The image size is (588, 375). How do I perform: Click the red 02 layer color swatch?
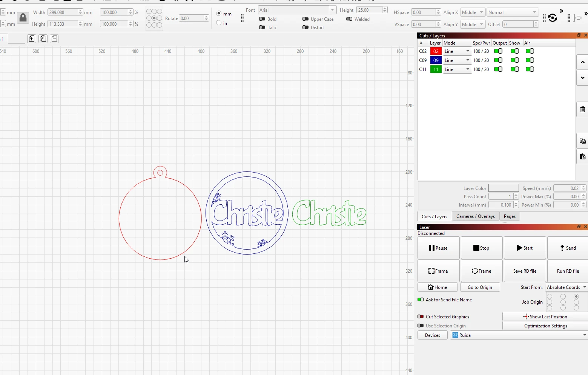click(x=436, y=51)
